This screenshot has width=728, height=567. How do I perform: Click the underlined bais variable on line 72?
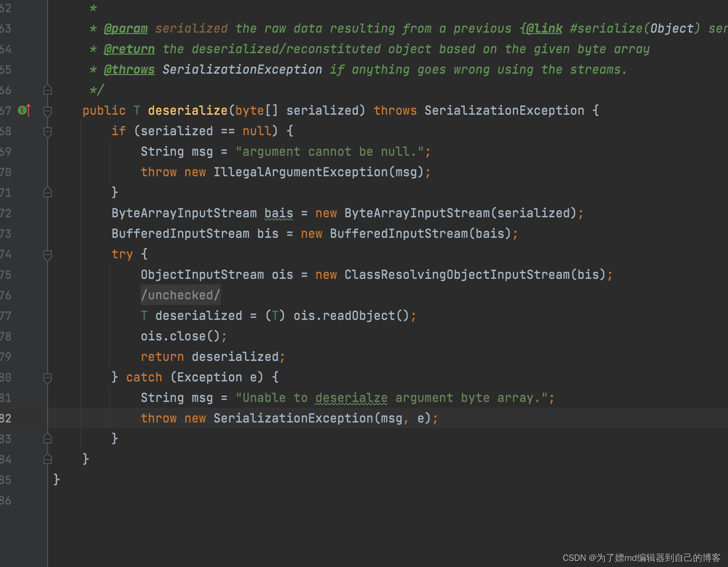click(279, 213)
